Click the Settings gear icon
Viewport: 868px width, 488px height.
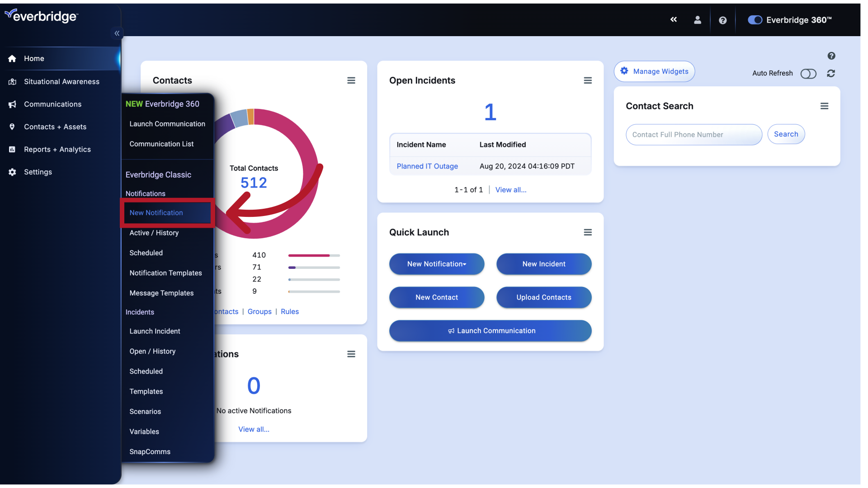(12, 172)
